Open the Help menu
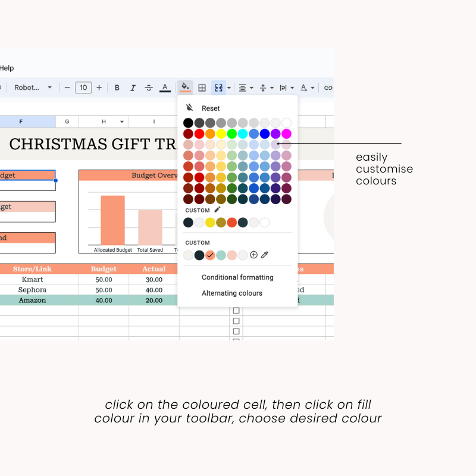Viewport: 476px width, 476px height. pos(7,68)
